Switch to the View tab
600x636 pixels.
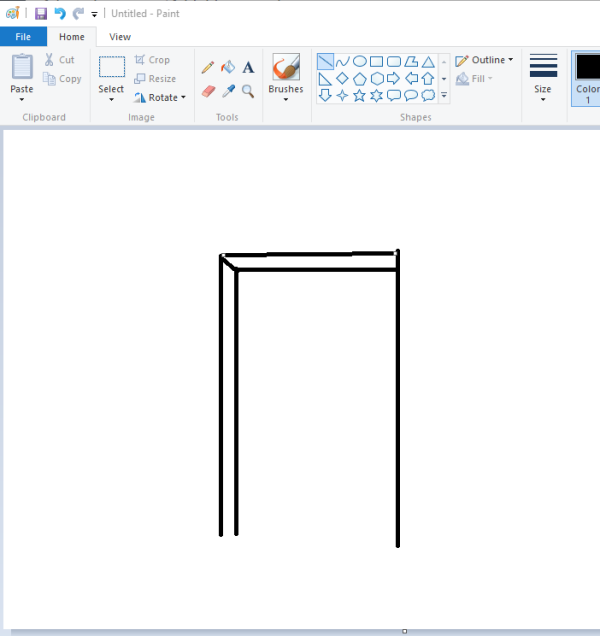click(120, 37)
